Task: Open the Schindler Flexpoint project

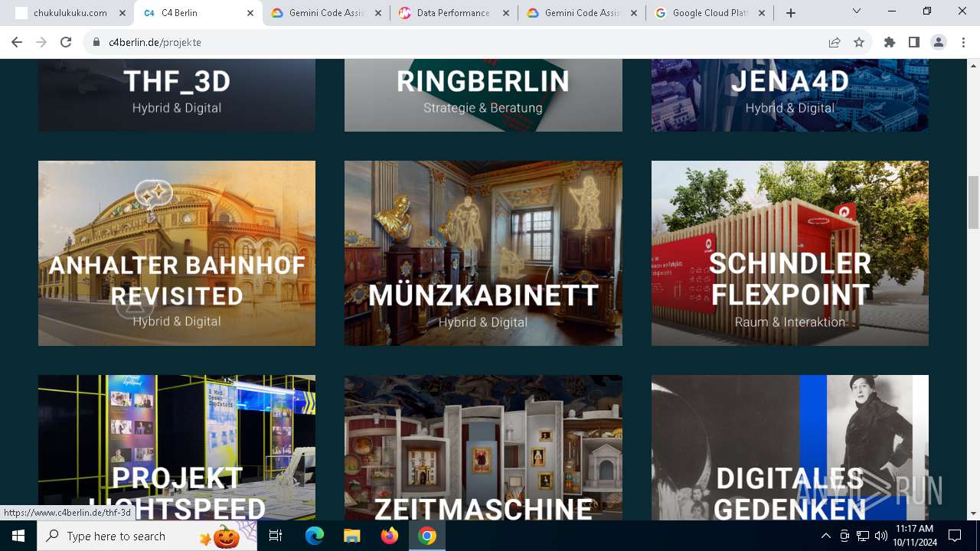Action: (790, 253)
